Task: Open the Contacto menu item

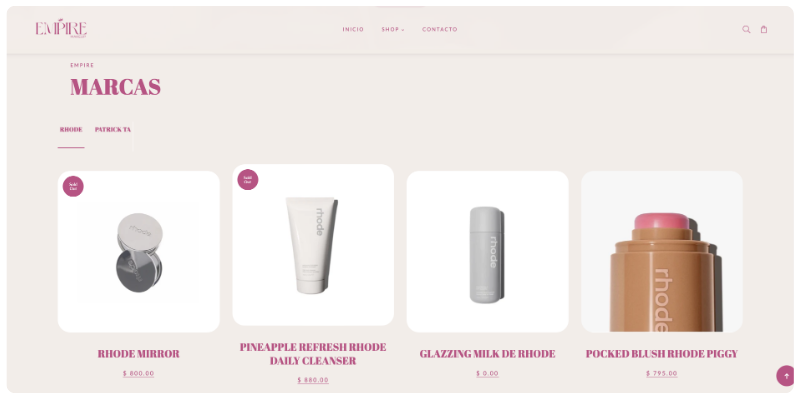Action: pos(440,30)
